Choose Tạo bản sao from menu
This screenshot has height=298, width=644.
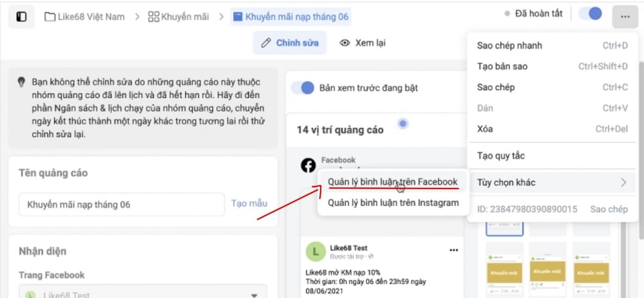click(x=552, y=66)
